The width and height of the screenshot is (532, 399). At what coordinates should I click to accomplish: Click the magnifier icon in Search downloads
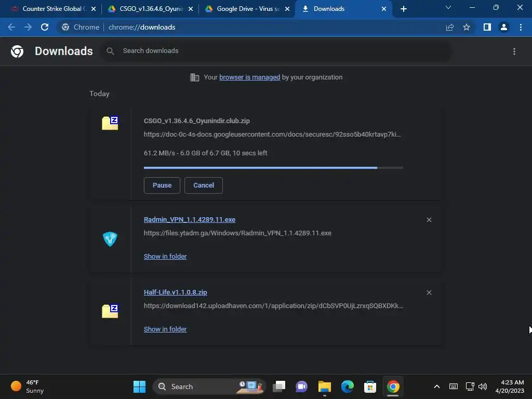110,51
